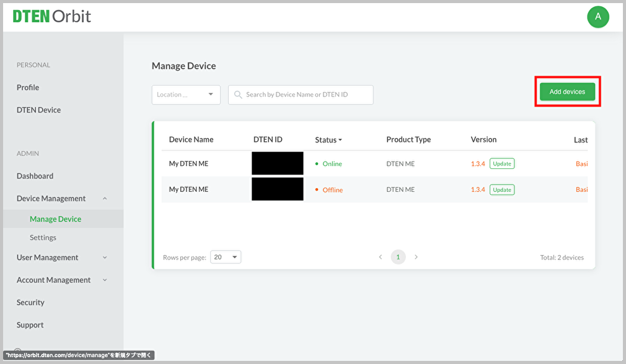Expand the Account Management section
Screen dimensions: 626x364
[x=105, y=280]
